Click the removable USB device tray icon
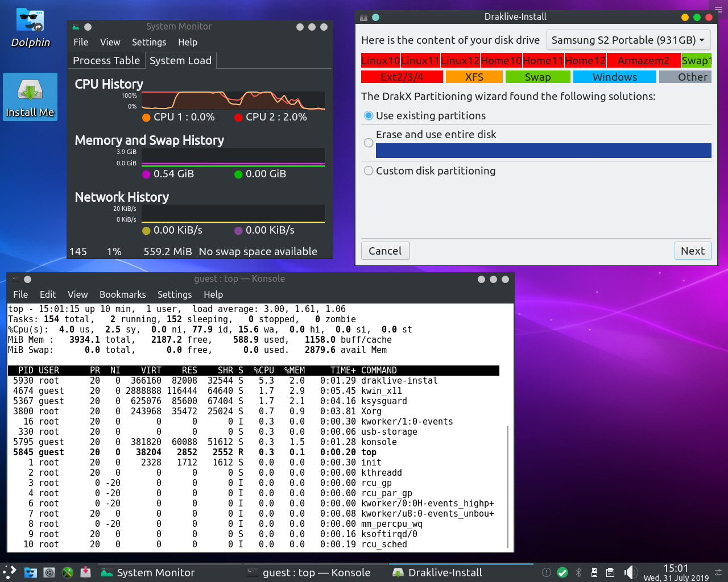Viewport: 728px width, 582px height. click(x=594, y=572)
